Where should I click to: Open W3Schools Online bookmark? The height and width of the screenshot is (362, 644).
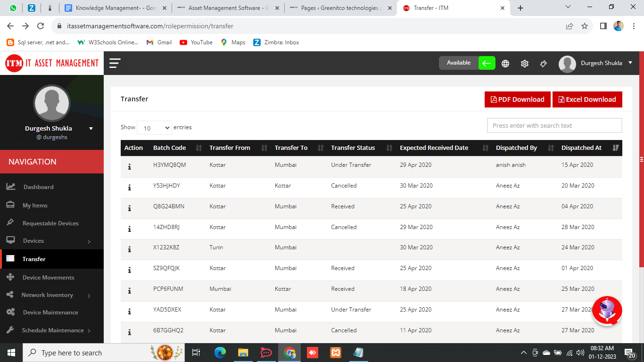pyautogui.click(x=108, y=42)
